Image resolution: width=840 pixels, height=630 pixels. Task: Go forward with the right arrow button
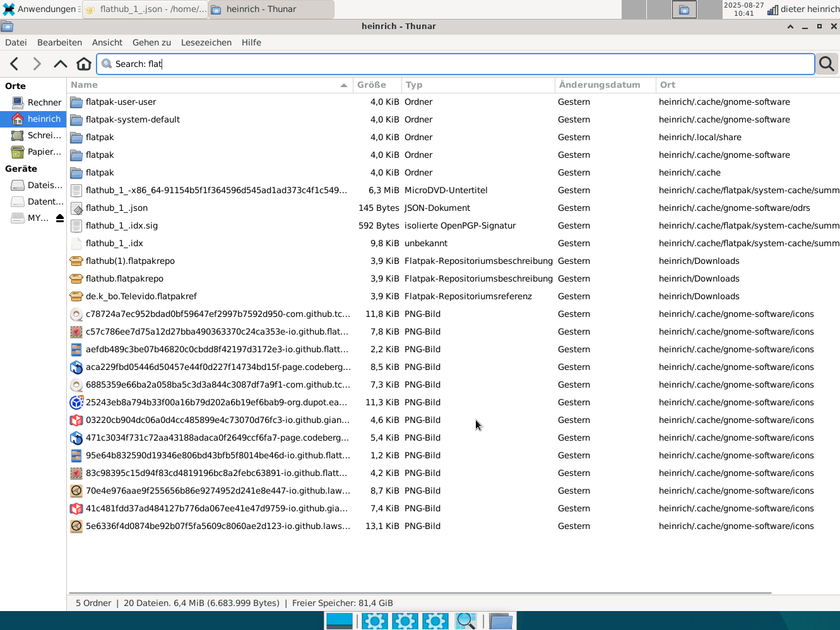37,64
